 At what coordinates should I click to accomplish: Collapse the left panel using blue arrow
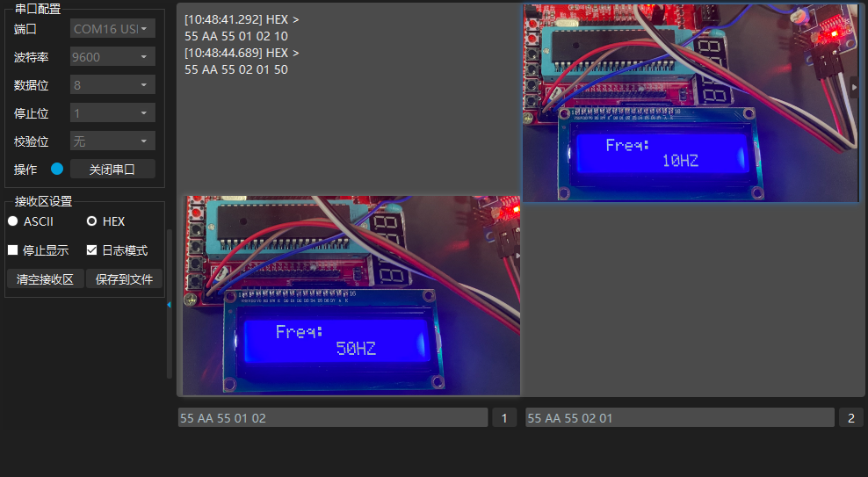coord(169,305)
